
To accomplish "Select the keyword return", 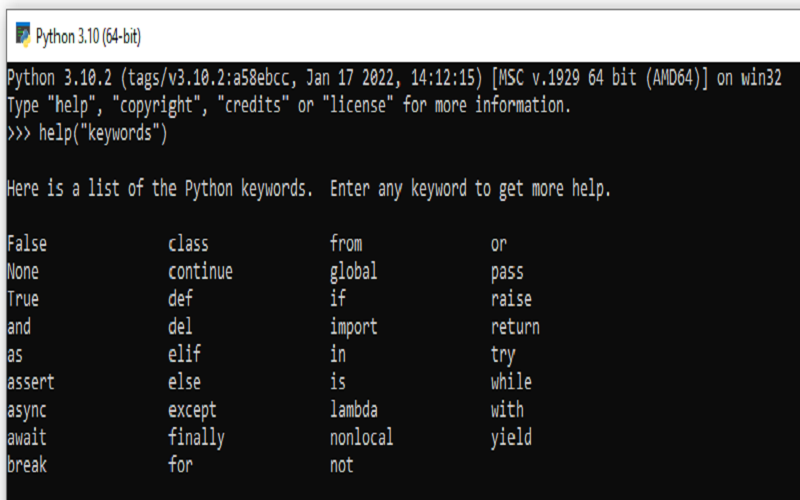I will coord(515,327).
